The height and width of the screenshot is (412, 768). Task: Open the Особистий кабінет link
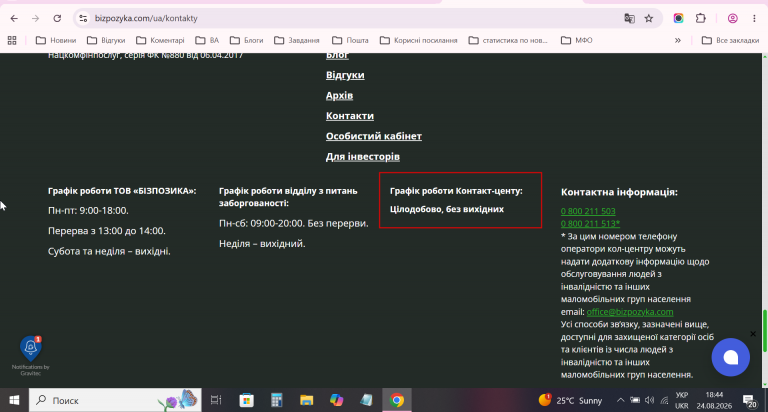click(374, 136)
